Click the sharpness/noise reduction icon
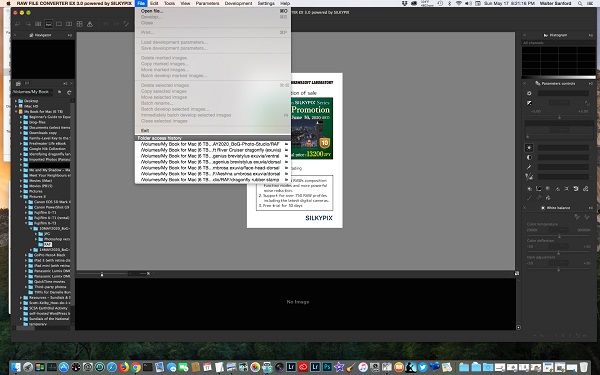 pyautogui.click(x=529, y=176)
